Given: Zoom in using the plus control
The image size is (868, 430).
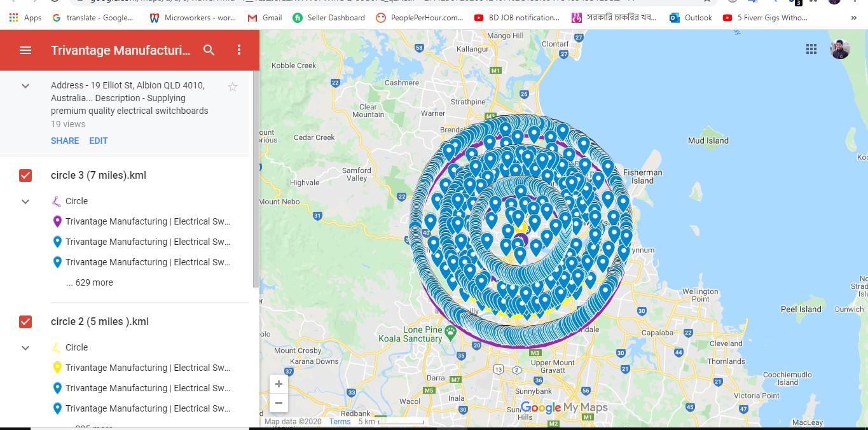Looking at the screenshot, I should [279, 384].
